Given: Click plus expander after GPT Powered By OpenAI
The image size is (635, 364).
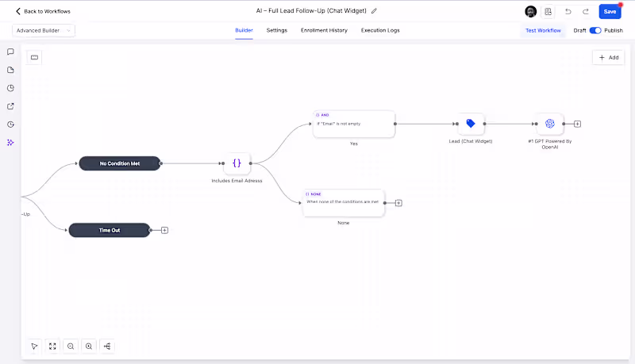Looking at the screenshot, I should (577, 124).
